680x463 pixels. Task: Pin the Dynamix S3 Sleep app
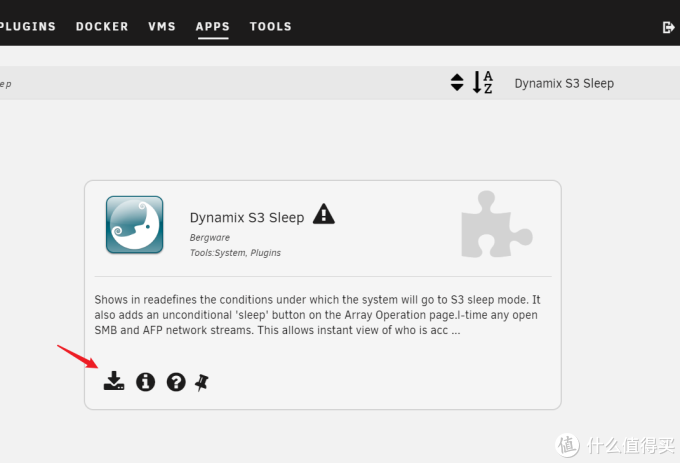(202, 382)
